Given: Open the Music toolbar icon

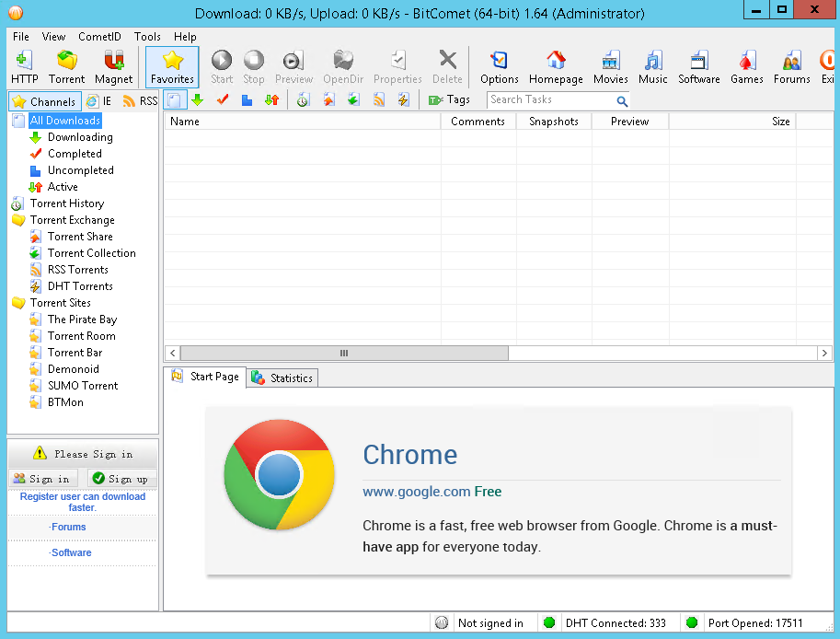Looking at the screenshot, I should coord(652,67).
